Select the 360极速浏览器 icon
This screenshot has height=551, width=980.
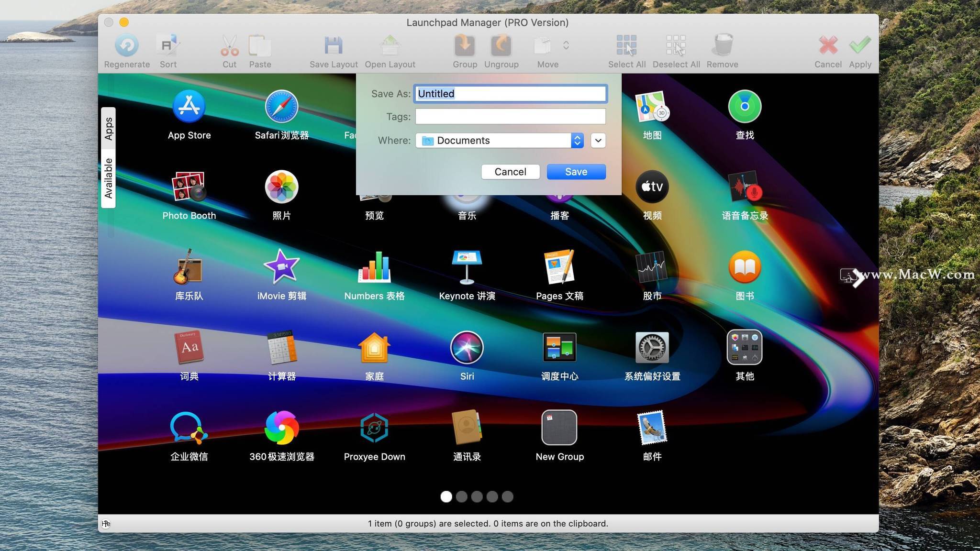[281, 427]
